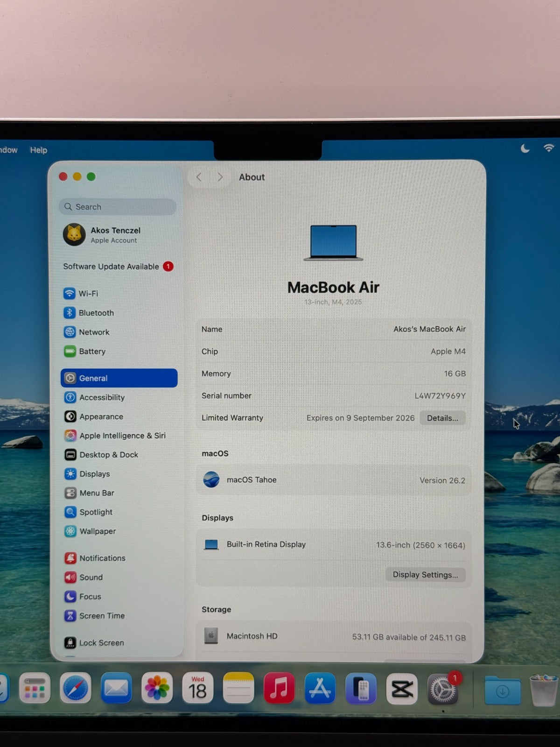This screenshot has height=747, width=560.
Task: Open CapCut from the Dock
Action: [x=402, y=688]
